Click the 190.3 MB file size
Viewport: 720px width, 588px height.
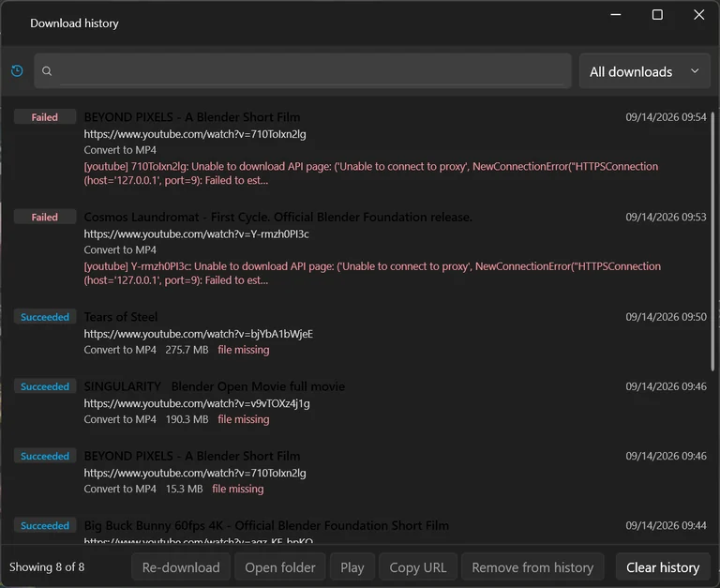pos(187,419)
